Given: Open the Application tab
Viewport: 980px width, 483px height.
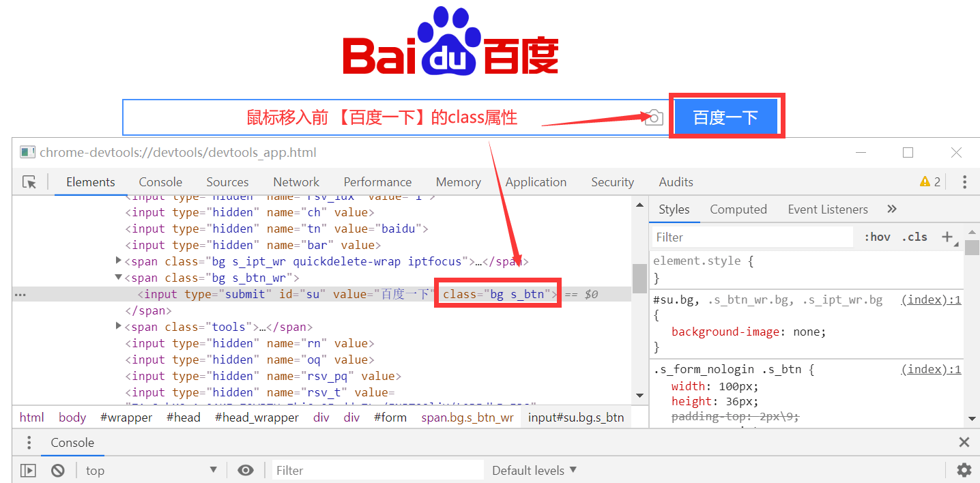Looking at the screenshot, I should pyautogui.click(x=536, y=182).
